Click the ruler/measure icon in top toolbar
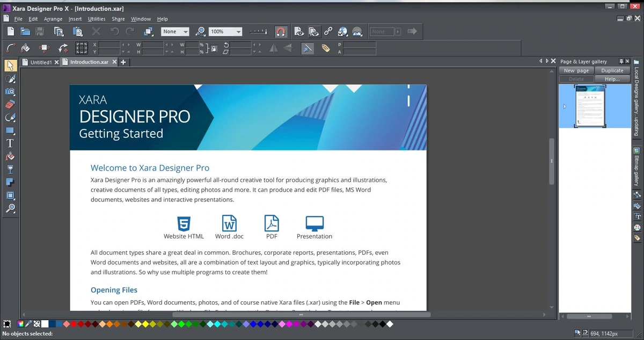The width and height of the screenshot is (644, 340). click(x=259, y=32)
